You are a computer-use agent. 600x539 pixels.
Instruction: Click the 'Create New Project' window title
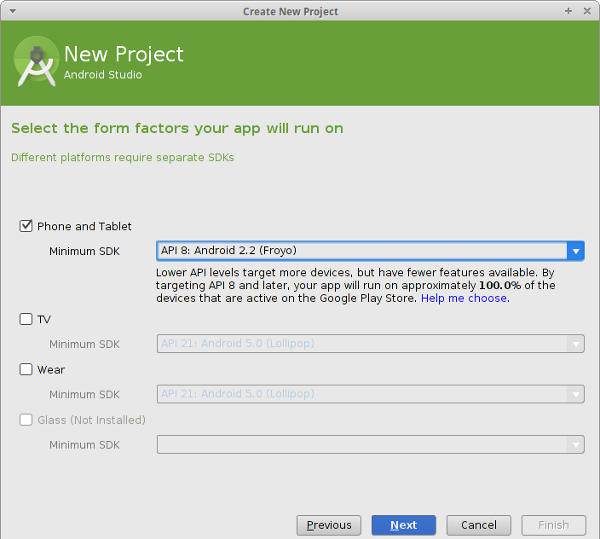tap(291, 11)
